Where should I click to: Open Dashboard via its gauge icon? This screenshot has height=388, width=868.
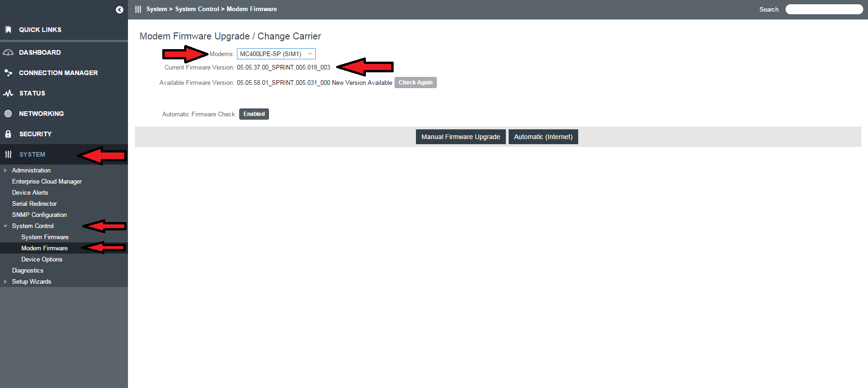[8, 52]
